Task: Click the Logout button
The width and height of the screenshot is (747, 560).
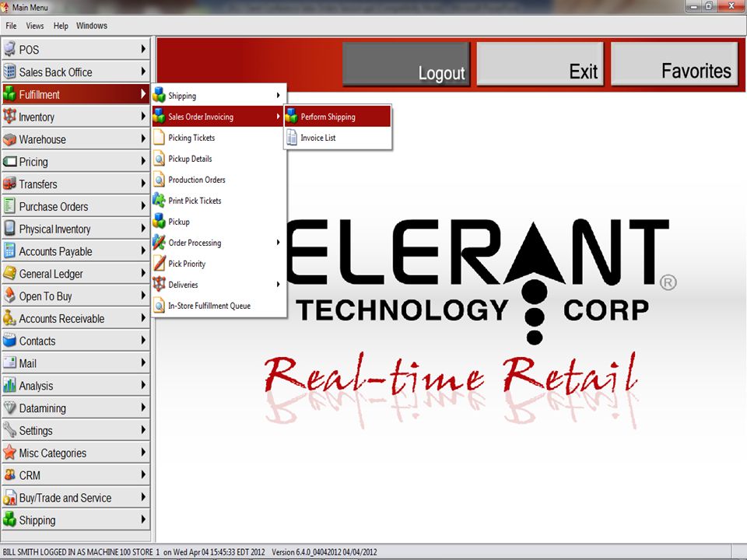Action: (406, 64)
